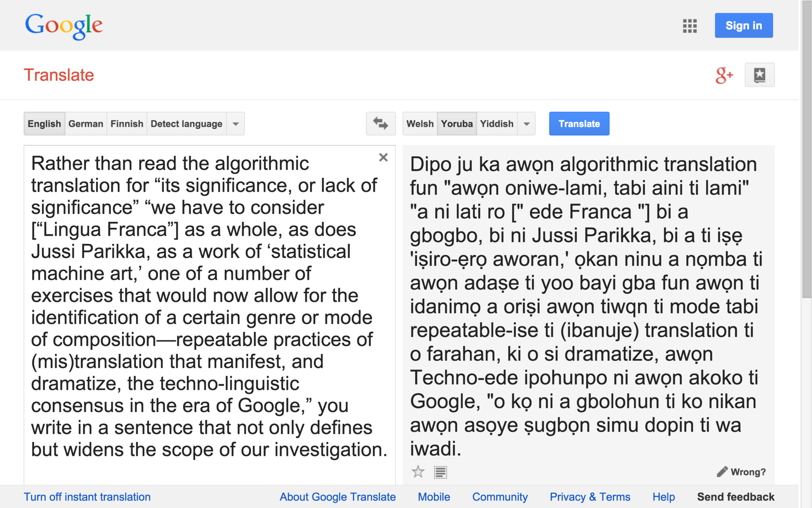812x508 pixels.
Task: Swap source and target languages
Action: click(x=380, y=124)
